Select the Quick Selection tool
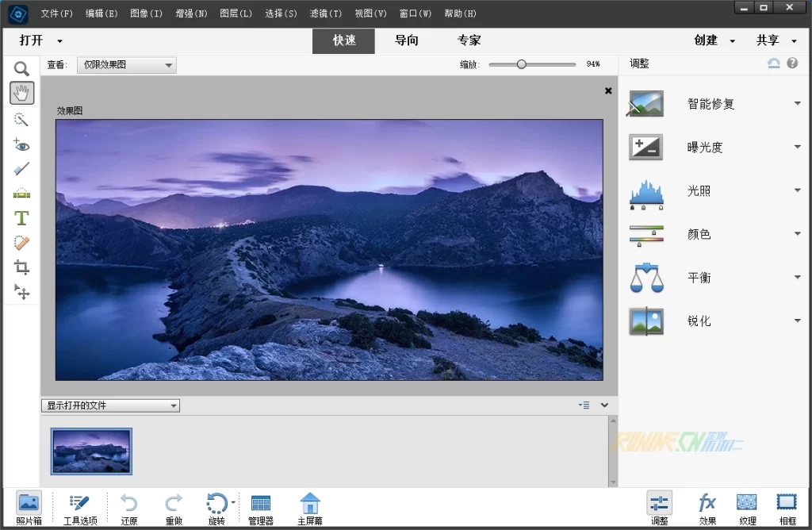 (21, 119)
